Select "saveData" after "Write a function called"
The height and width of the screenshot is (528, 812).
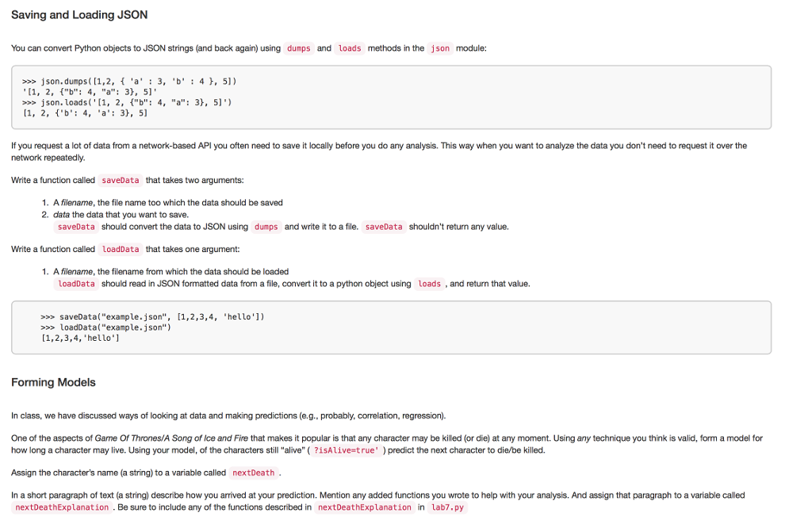point(121,180)
